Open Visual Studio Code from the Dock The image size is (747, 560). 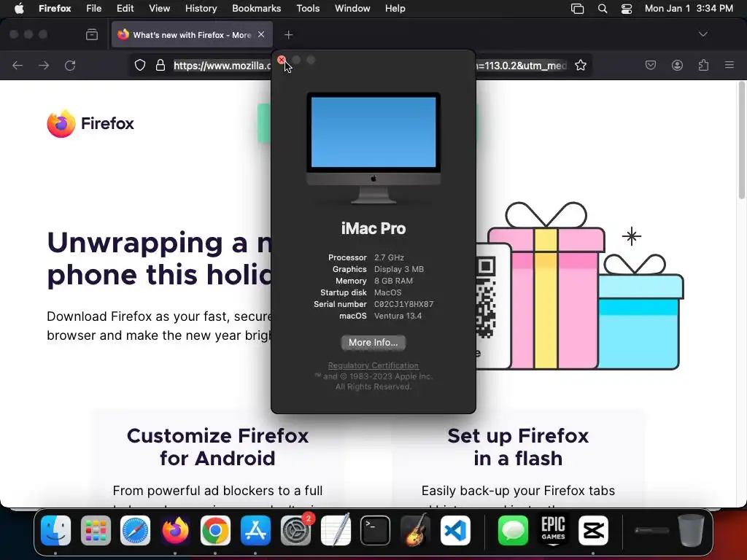pos(455,530)
